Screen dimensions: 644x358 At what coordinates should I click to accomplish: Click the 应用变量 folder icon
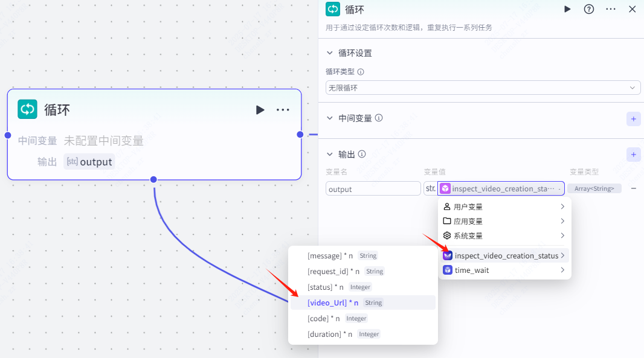coord(447,221)
